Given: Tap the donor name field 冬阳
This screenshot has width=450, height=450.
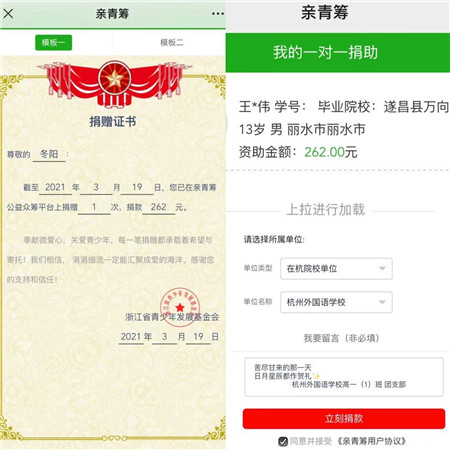Looking at the screenshot, I should point(49,154).
